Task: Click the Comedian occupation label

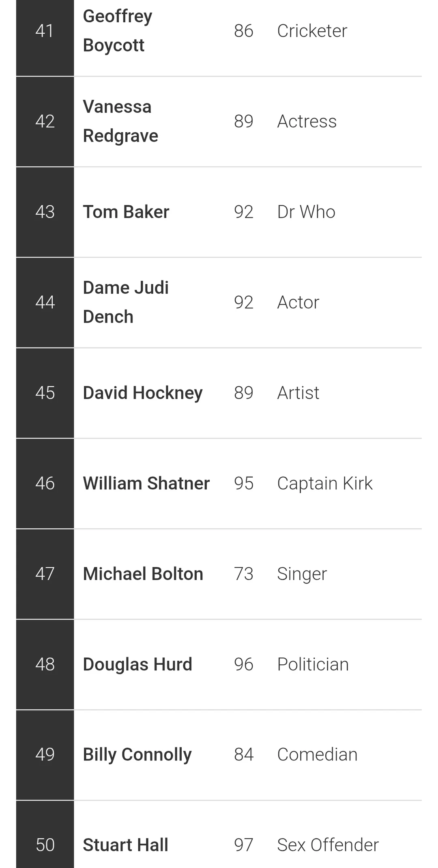Action: (317, 755)
